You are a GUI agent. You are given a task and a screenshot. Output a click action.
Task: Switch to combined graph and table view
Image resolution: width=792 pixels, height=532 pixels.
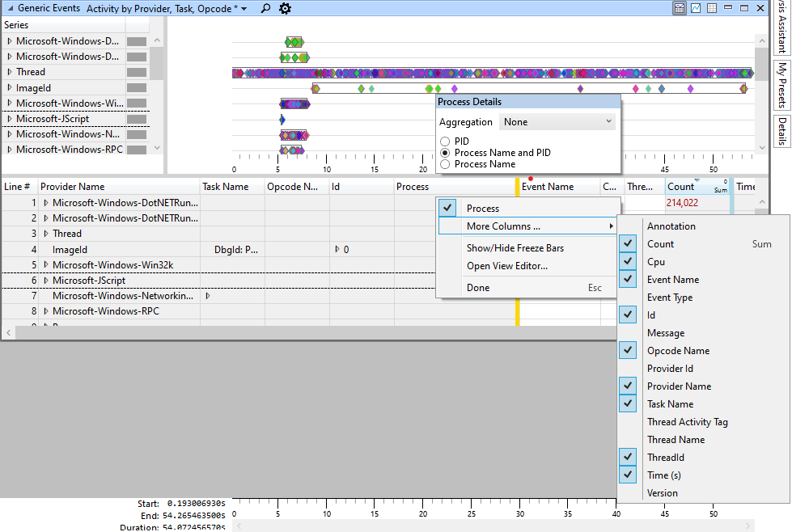point(680,7)
